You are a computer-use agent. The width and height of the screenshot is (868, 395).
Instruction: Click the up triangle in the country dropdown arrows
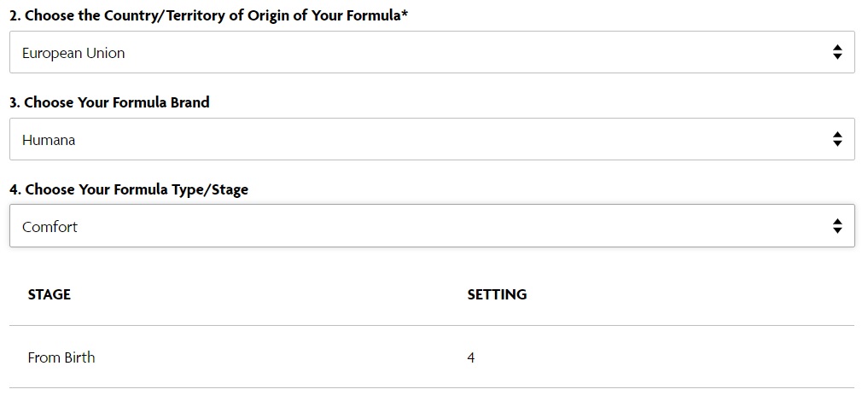tap(837, 48)
